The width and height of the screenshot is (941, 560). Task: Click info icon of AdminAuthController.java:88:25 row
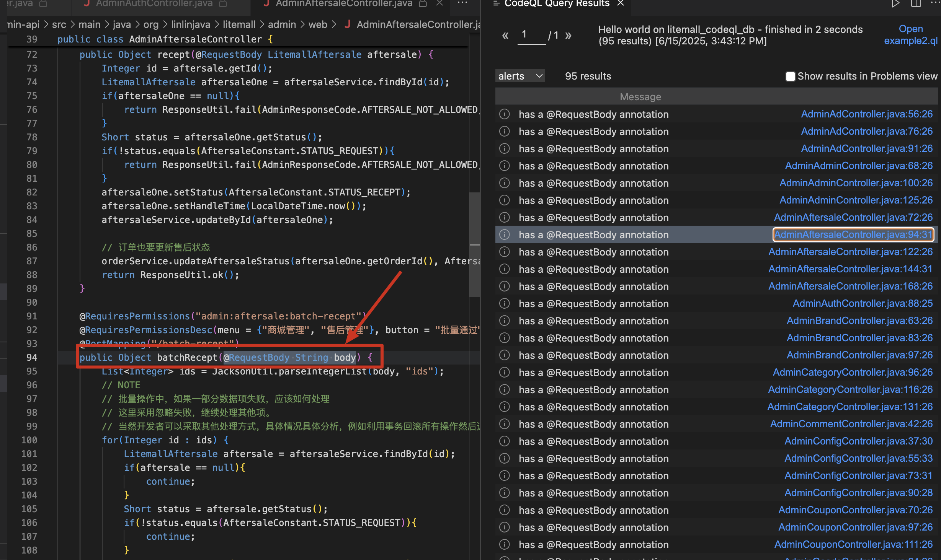point(505,304)
